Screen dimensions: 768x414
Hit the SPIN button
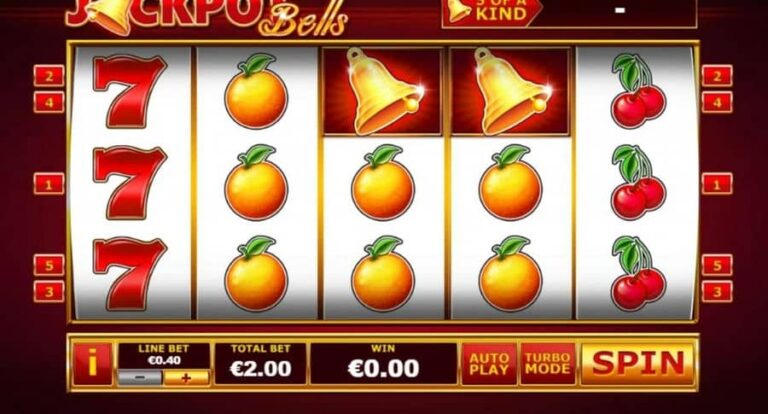click(x=638, y=364)
